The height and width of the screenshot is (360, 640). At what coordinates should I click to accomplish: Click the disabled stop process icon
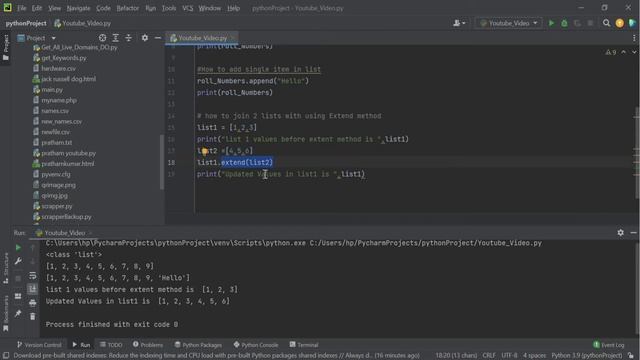coord(18,279)
